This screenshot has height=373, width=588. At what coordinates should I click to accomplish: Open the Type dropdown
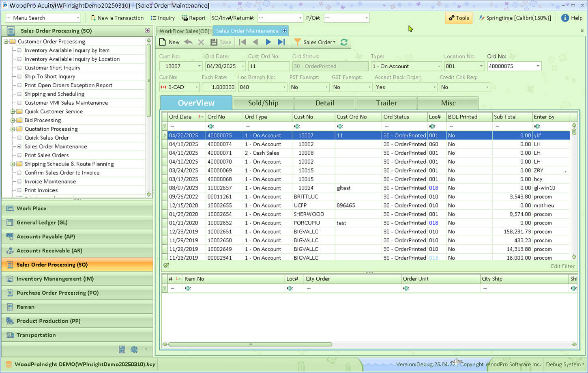tap(438, 66)
